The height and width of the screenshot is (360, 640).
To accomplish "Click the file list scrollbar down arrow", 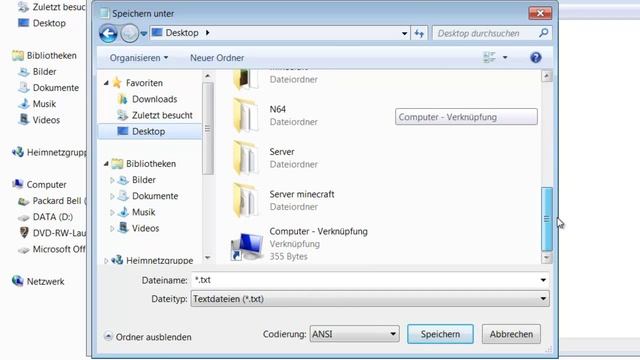I will pyautogui.click(x=547, y=258).
